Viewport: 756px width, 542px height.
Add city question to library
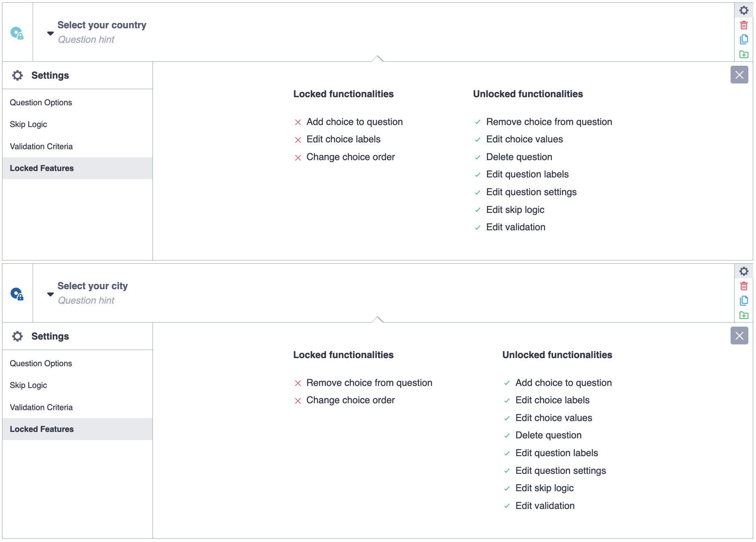(743, 315)
